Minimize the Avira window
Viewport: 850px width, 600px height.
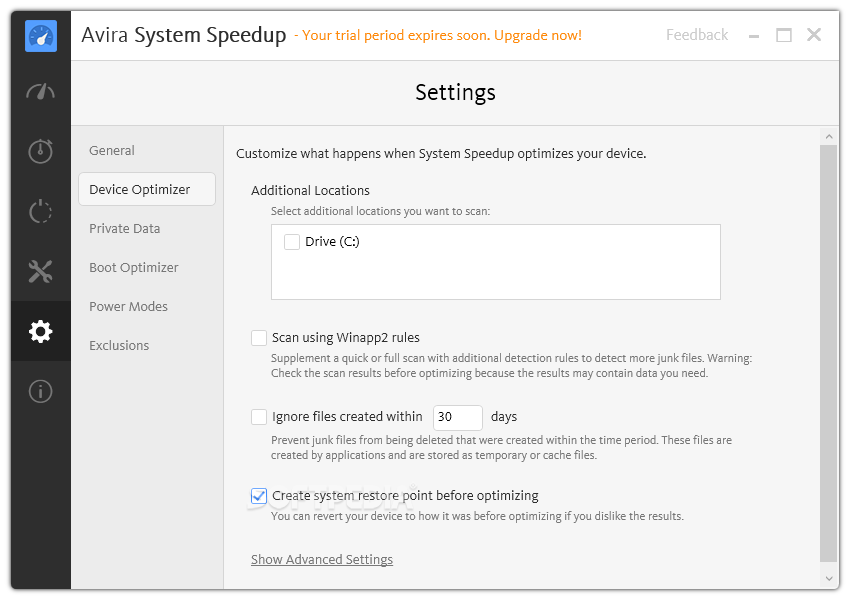[754, 36]
